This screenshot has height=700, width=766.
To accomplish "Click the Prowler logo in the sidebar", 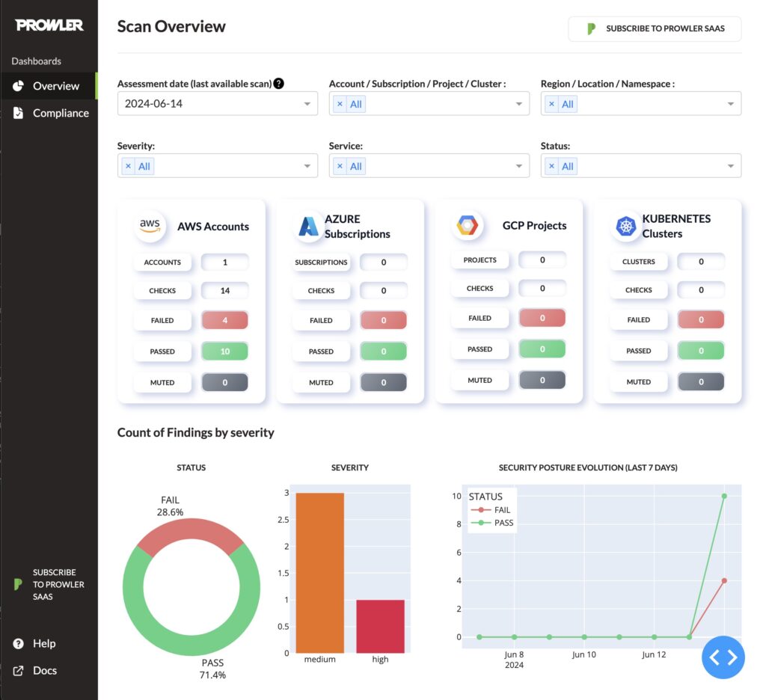I will pos(49,25).
